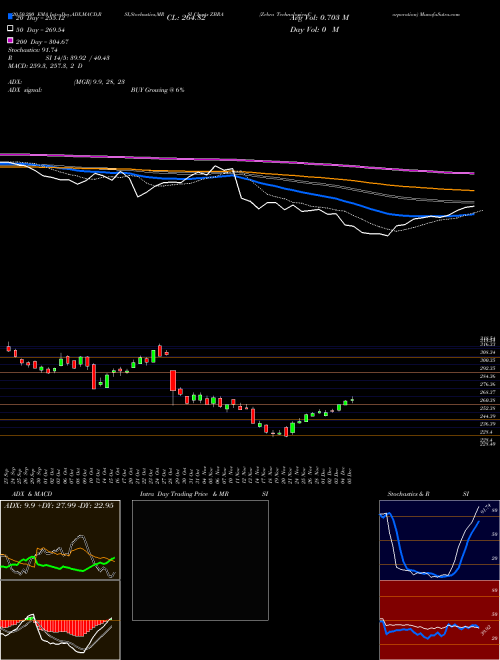Screen dimensions: 500x660
Task: Click the 260.38 price axis label
Action: tap(489, 400)
